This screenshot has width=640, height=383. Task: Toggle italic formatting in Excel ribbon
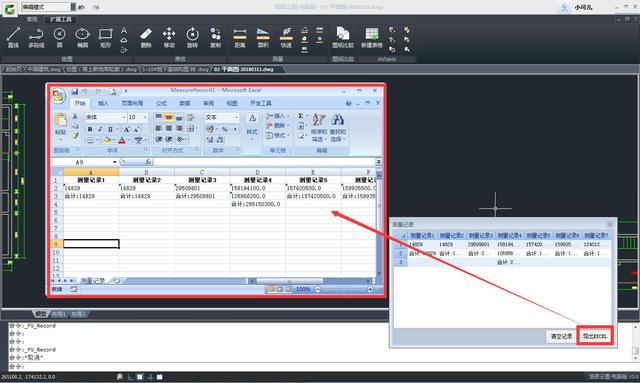tap(100, 129)
